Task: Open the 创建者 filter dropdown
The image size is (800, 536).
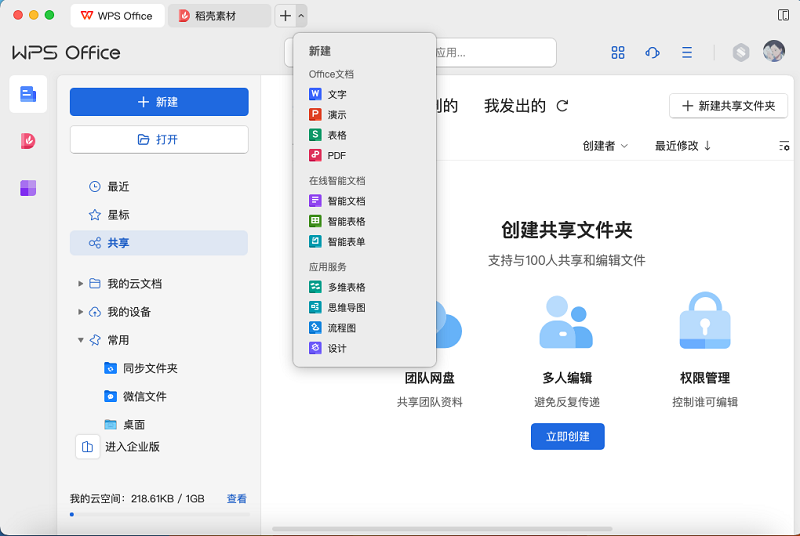Action: coord(605,146)
